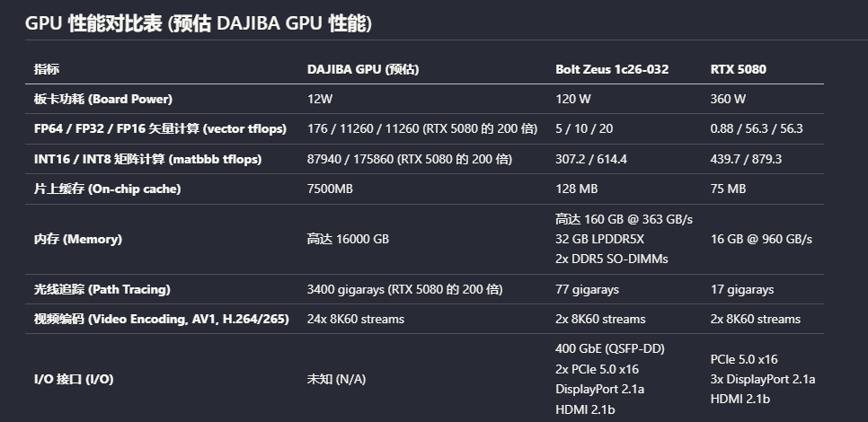The height and width of the screenshot is (422, 868).
Task: Select the 16 GB @ 960 GB/s cell
Action: [x=761, y=239]
